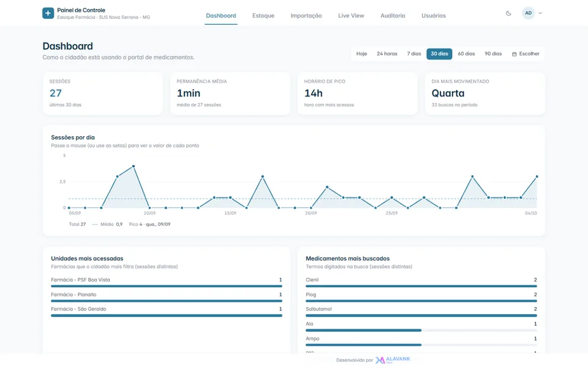588x368 pixels.
Task: Click the Salbutamol search term
Action: click(318, 309)
